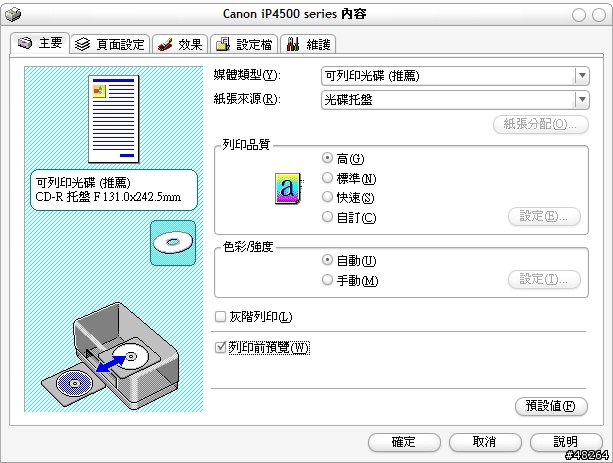
Task: Click the printer with CD tray illustration
Action: [x=111, y=357]
